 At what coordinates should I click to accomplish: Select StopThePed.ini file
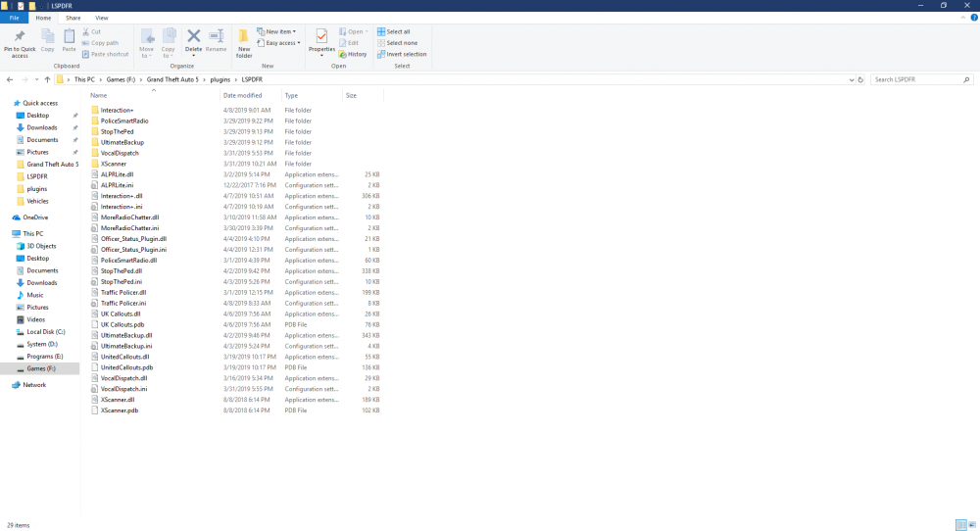122,282
